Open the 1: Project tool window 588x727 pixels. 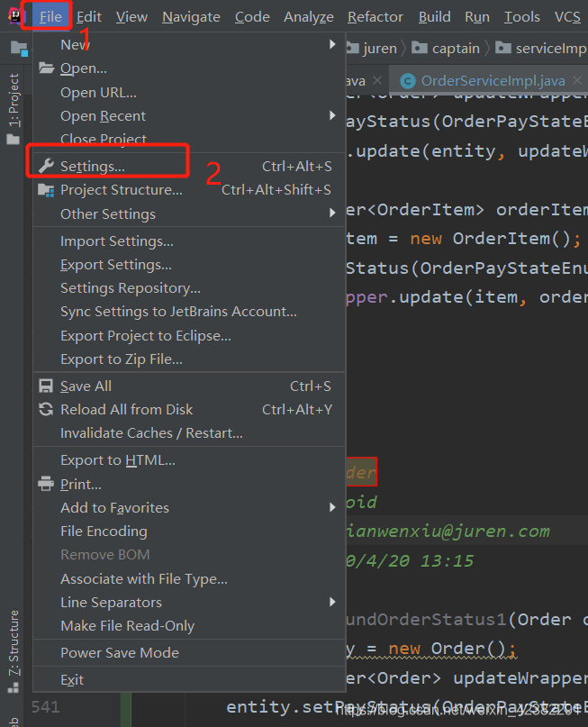(14, 99)
